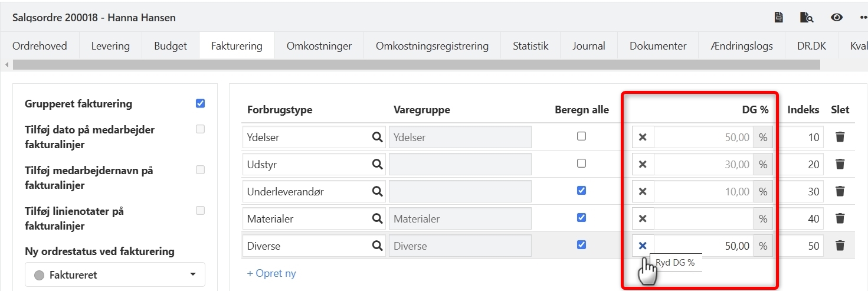
Task: Clear DG % for the Diverse row
Action: point(643,246)
